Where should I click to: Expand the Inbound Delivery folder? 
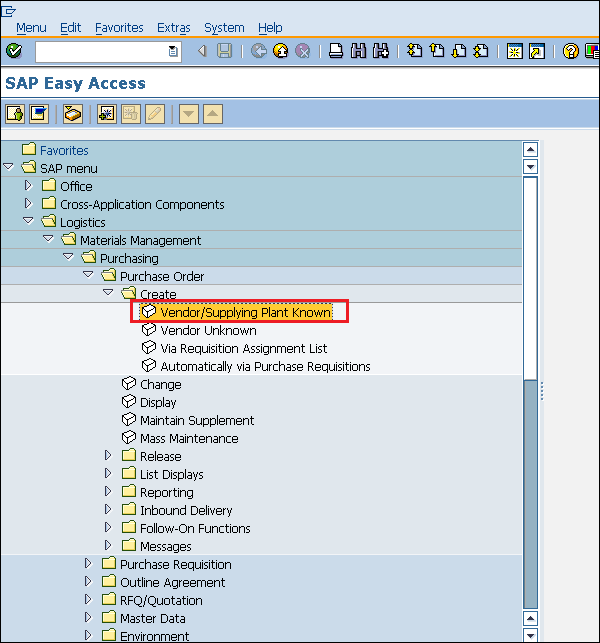point(108,509)
